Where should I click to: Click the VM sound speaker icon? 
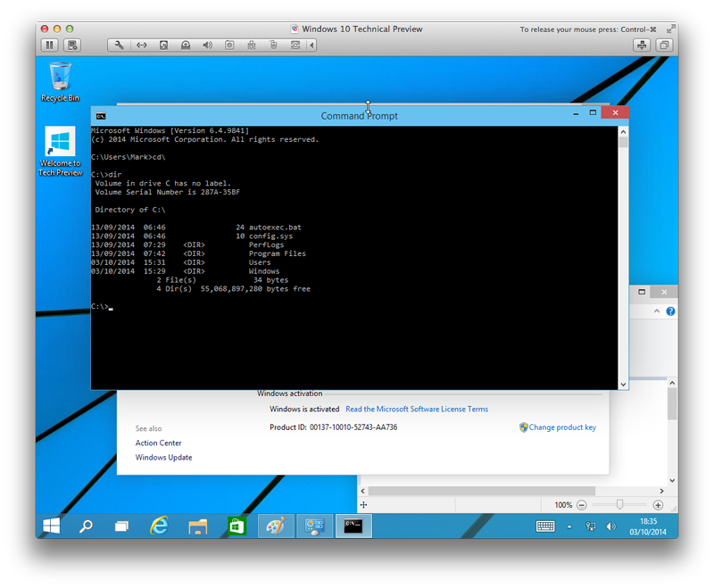pos(207,45)
